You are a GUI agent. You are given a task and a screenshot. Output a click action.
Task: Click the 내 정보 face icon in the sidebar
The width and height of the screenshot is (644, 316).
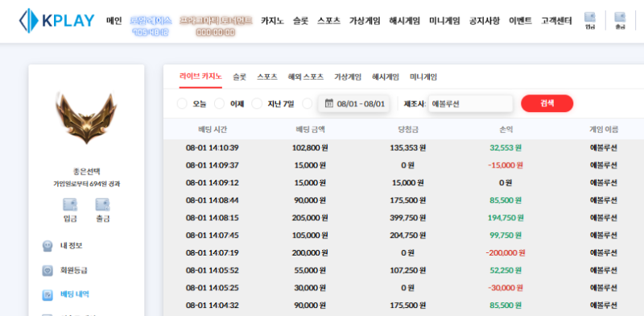[x=47, y=246]
